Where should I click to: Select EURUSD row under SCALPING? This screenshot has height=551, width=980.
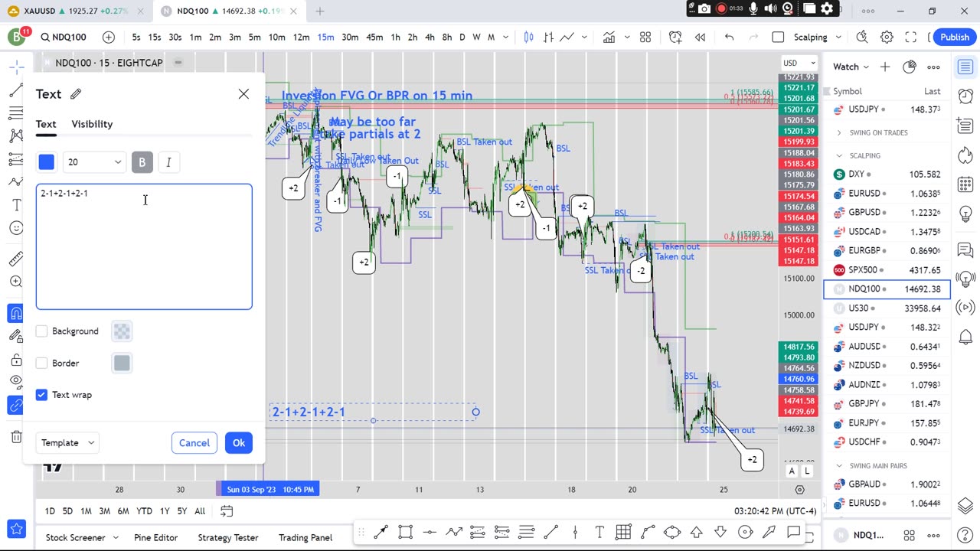(887, 193)
